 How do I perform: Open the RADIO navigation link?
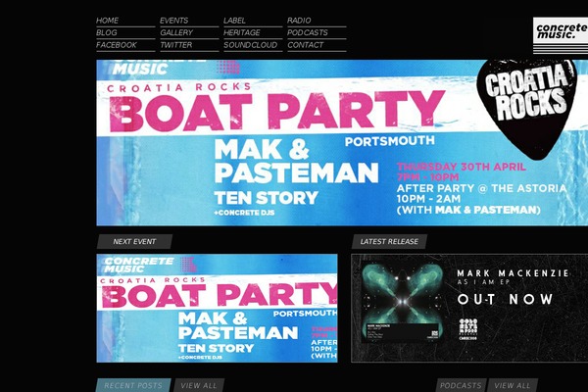(x=299, y=21)
